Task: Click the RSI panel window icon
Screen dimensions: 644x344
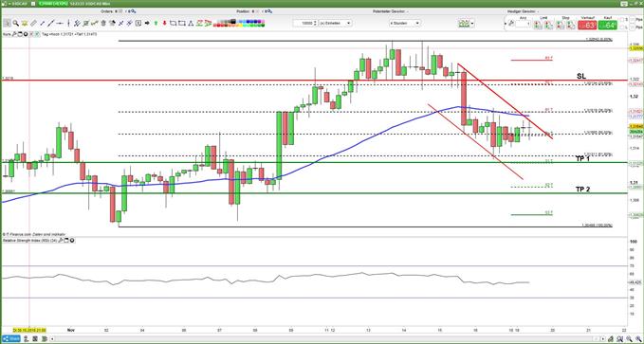Action: point(66,241)
